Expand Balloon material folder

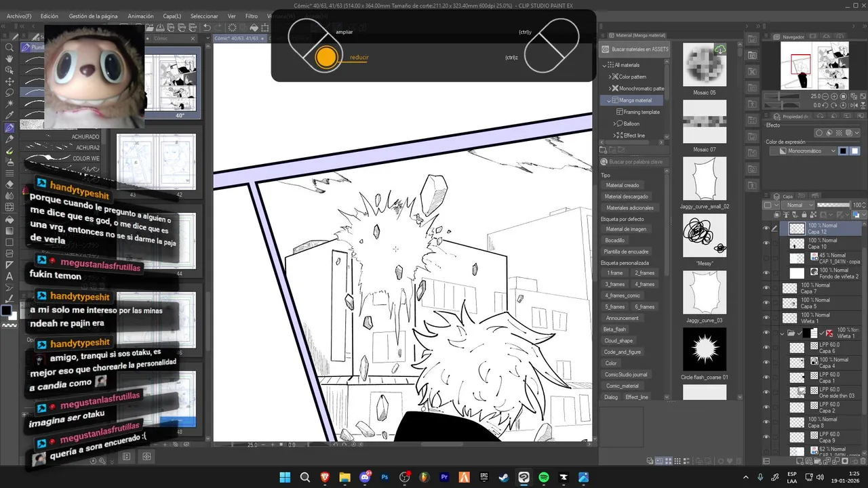(616, 123)
